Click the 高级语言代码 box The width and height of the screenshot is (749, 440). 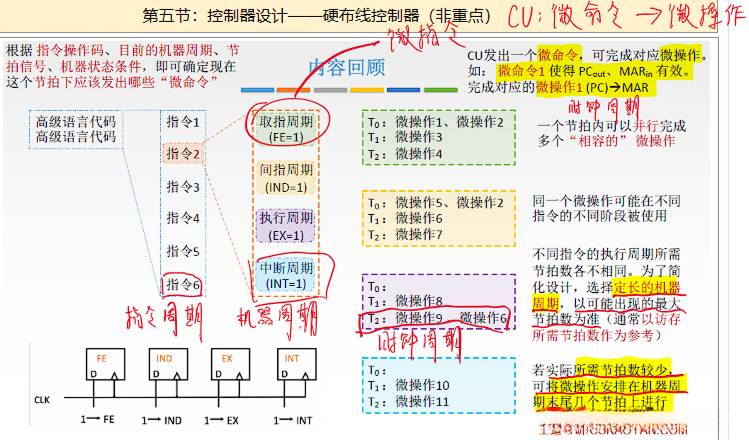[x=76, y=129]
